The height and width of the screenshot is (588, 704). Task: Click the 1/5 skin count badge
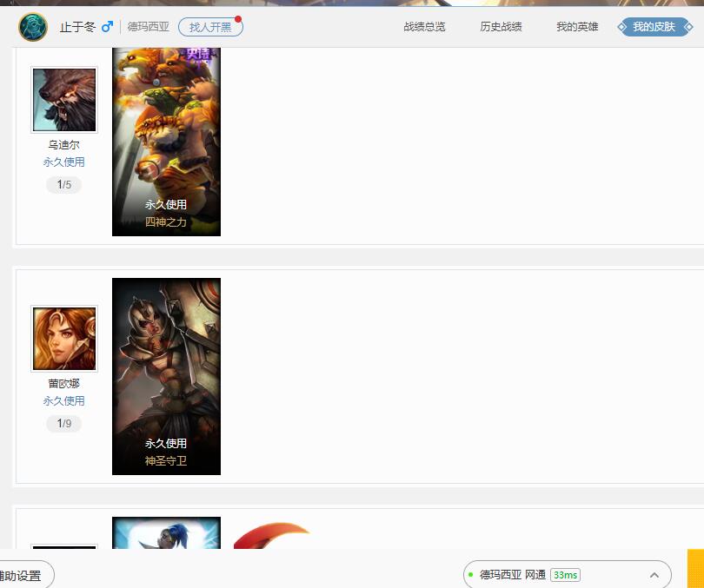(x=63, y=184)
